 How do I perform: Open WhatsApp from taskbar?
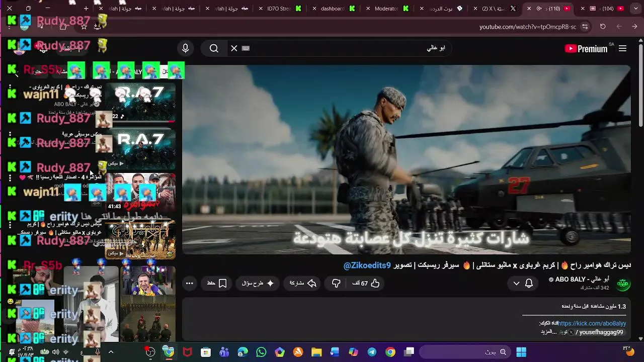click(261, 352)
